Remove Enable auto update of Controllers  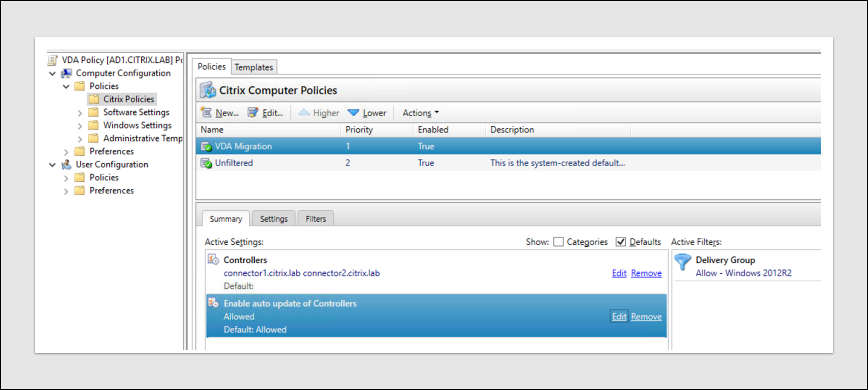[x=646, y=317]
